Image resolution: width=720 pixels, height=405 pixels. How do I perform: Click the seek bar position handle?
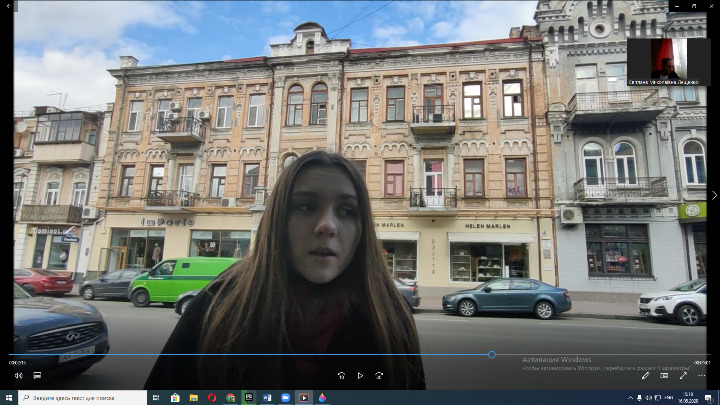coord(492,354)
